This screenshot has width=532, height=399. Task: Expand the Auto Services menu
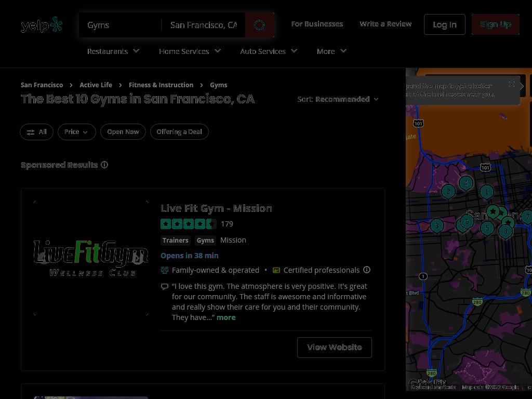269,51
